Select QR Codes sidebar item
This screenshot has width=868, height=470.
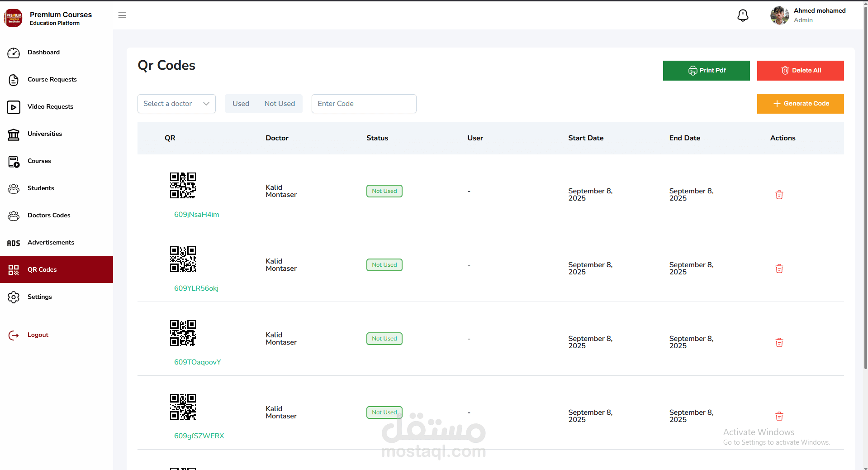[x=57, y=269]
